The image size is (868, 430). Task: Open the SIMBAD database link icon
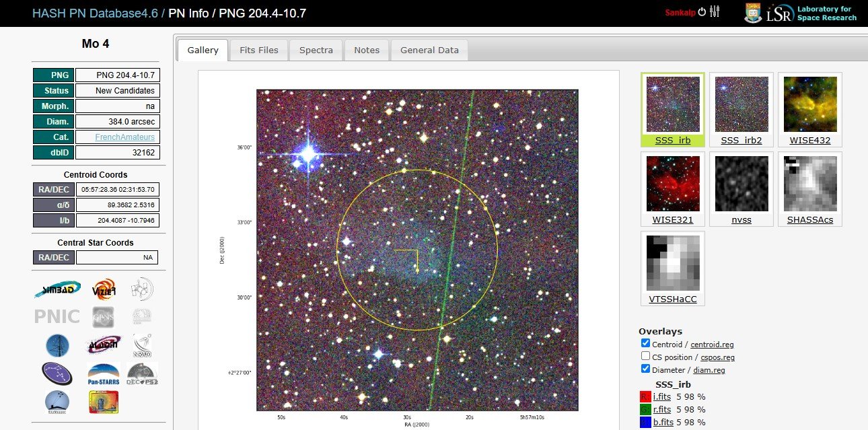[57, 290]
